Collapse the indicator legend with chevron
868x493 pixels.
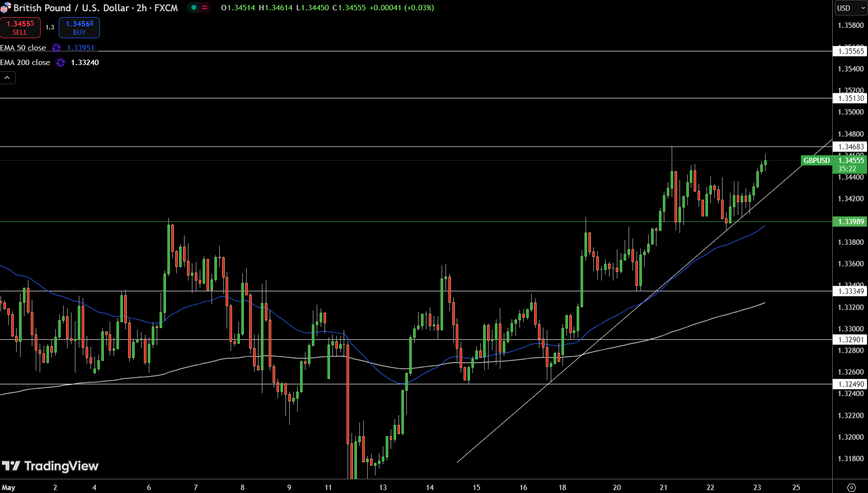pyautogui.click(x=7, y=78)
